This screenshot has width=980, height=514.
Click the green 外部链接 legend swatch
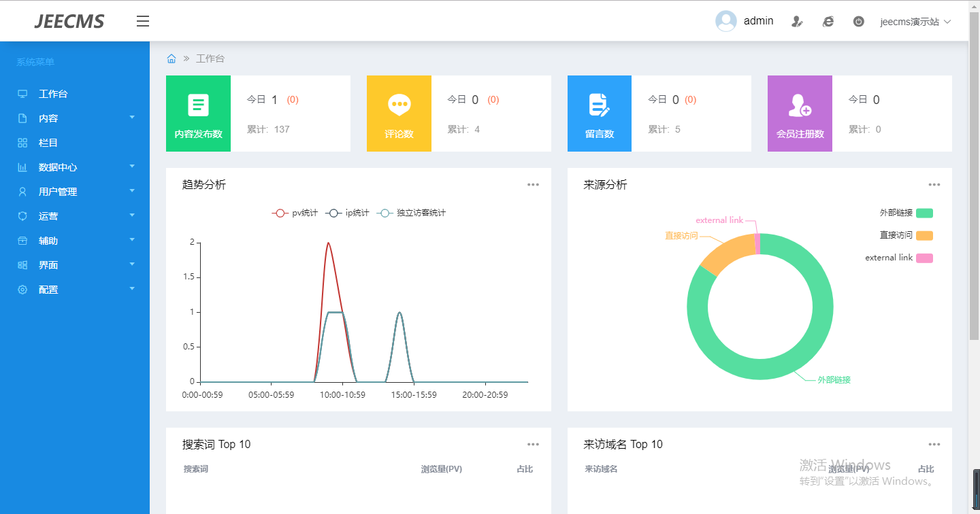(924, 213)
